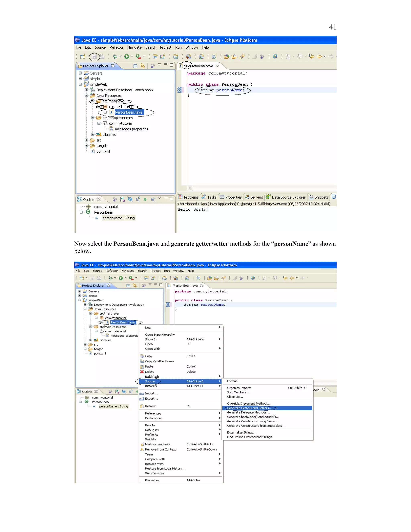The width and height of the screenshot is (411, 532).
Task: Open the view menu triangle in upper Project Explorer
Action: coord(160,65)
